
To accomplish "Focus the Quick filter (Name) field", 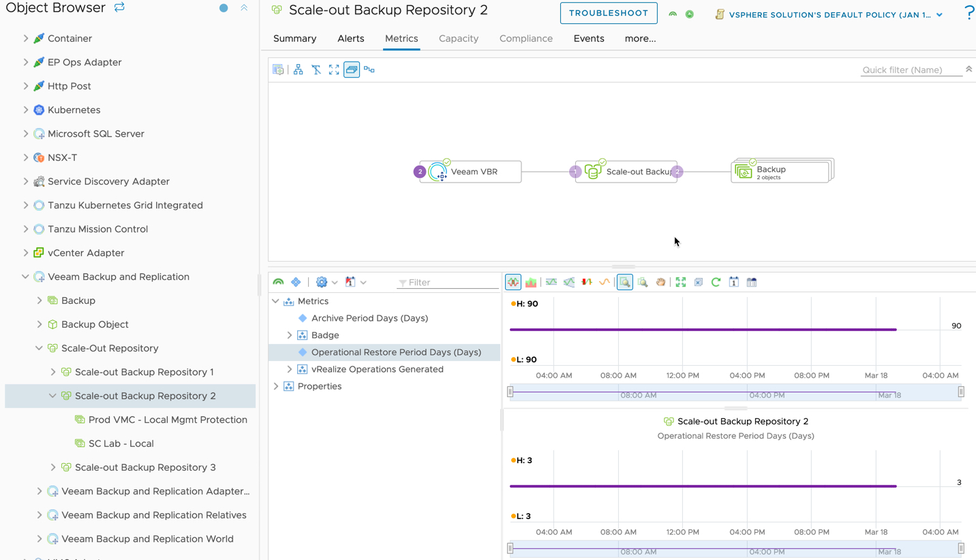I will [911, 69].
